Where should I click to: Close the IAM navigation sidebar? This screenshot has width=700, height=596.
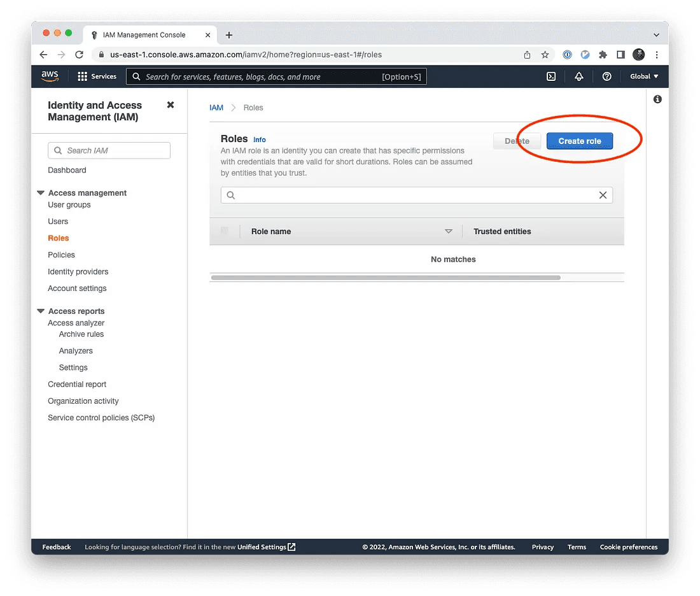[171, 105]
